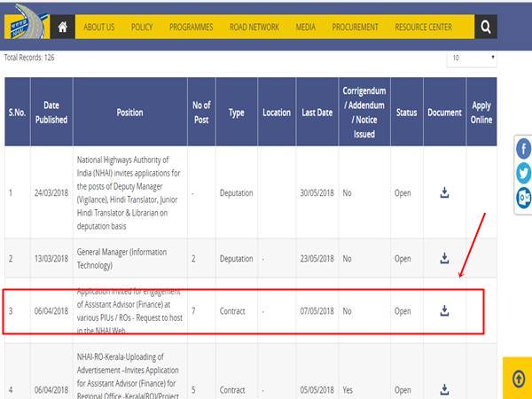532x399 pixels.
Task: Click the Apply Online column header
Action: point(481,113)
